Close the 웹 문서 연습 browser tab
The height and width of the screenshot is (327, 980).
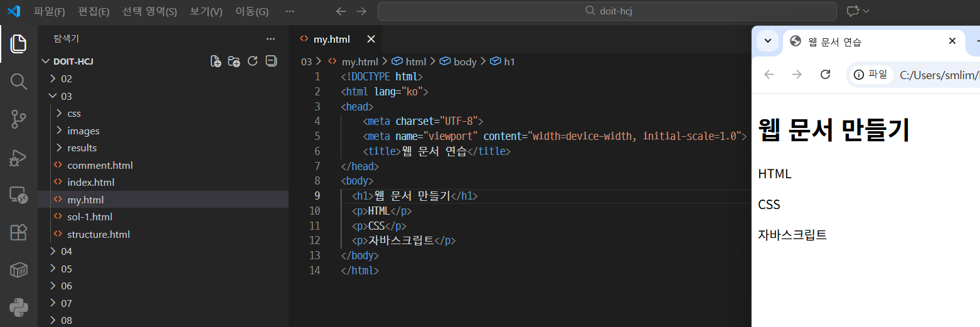(952, 41)
